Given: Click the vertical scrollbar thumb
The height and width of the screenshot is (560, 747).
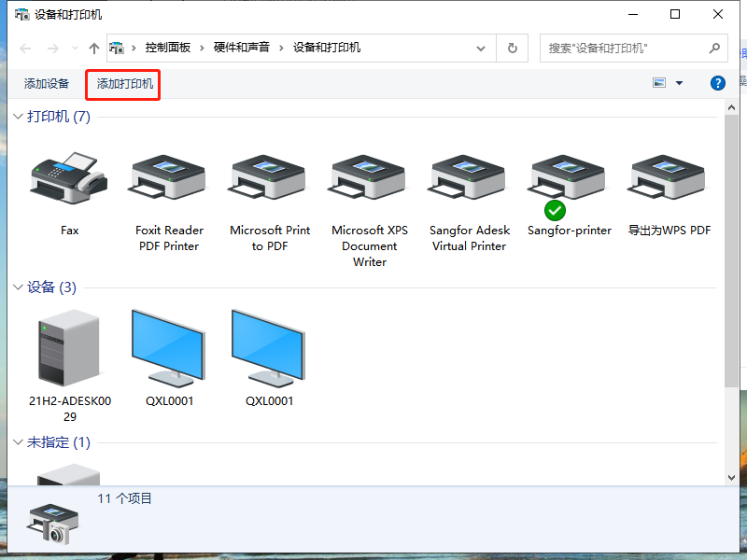Looking at the screenshot, I should (x=731, y=250).
